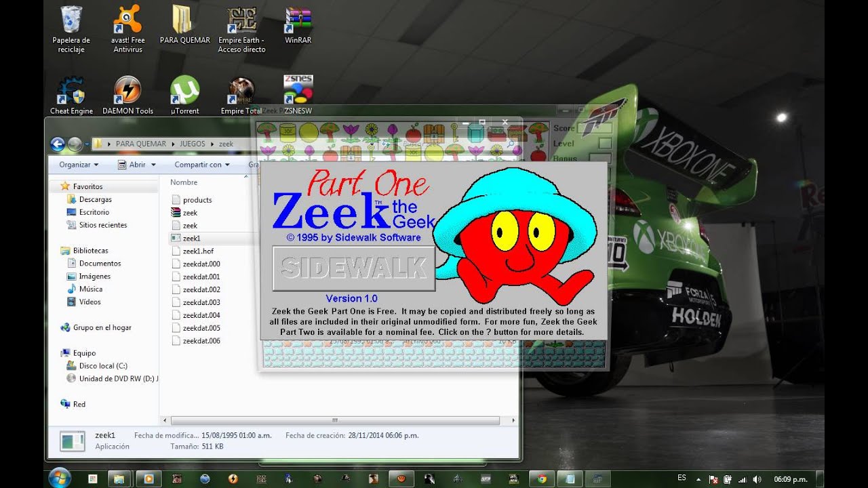Open the Organizar dropdown menu

point(79,165)
